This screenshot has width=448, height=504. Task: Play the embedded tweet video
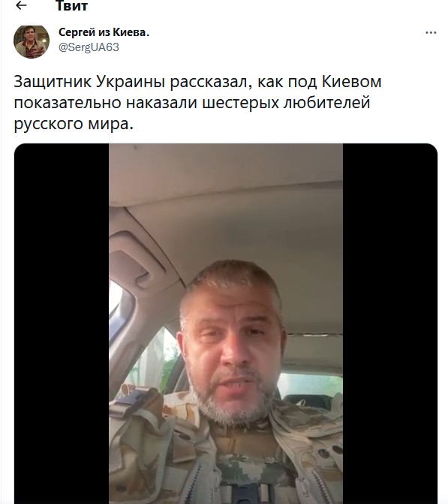(x=226, y=324)
